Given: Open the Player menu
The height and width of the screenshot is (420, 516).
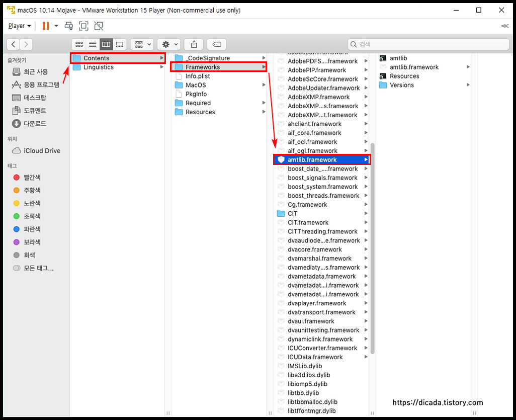Looking at the screenshot, I should tap(20, 26).
